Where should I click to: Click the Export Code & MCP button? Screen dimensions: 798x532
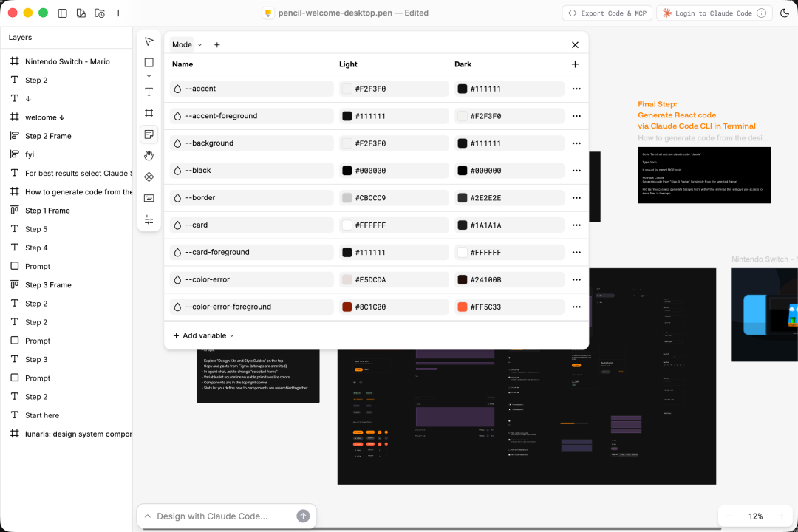click(606, 13)
